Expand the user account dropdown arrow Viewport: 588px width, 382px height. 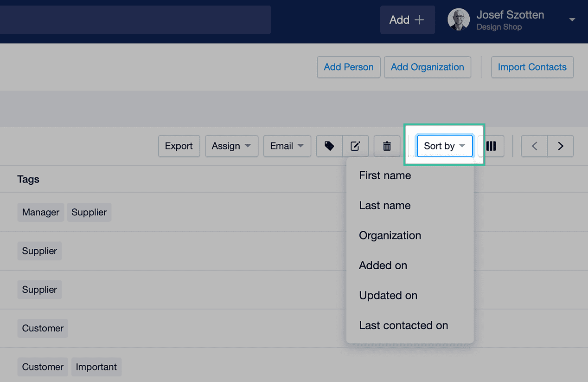click(572, 19)
